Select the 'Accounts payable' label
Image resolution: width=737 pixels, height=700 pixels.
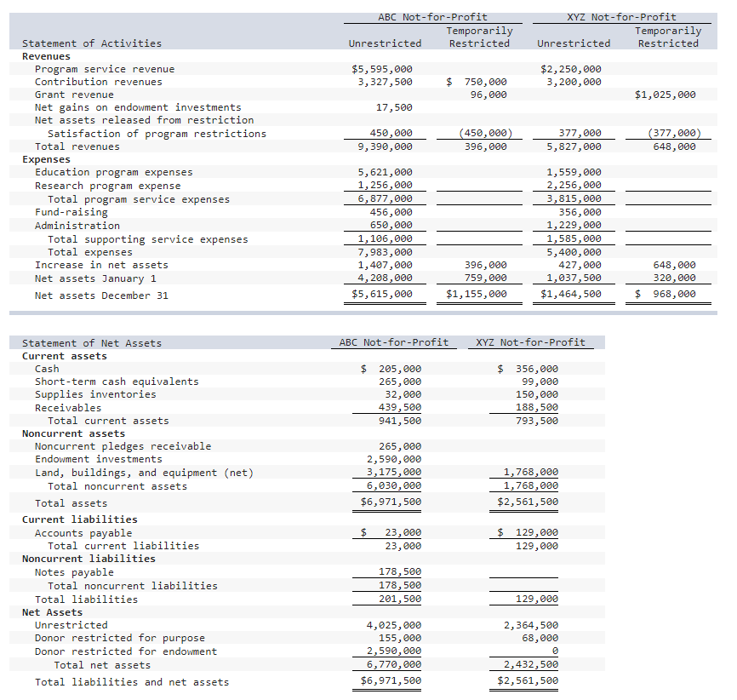(83, 533)
